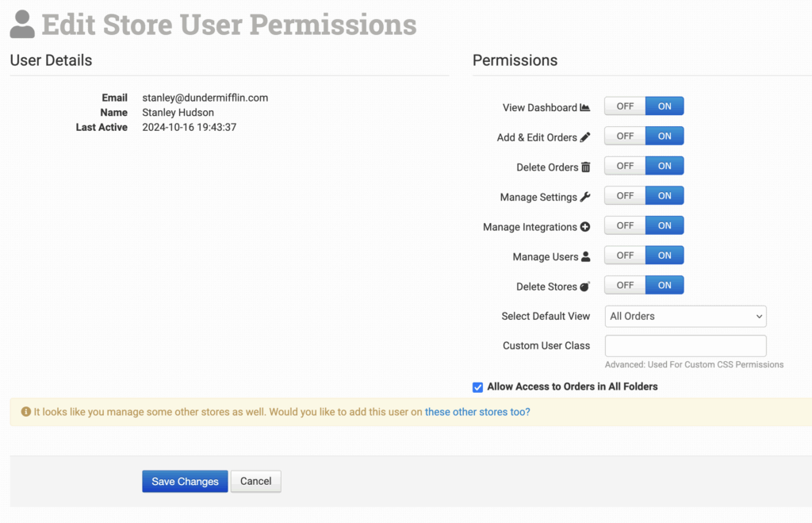Click the bomb icon beside Delete Stores

(x=585, y=286)
